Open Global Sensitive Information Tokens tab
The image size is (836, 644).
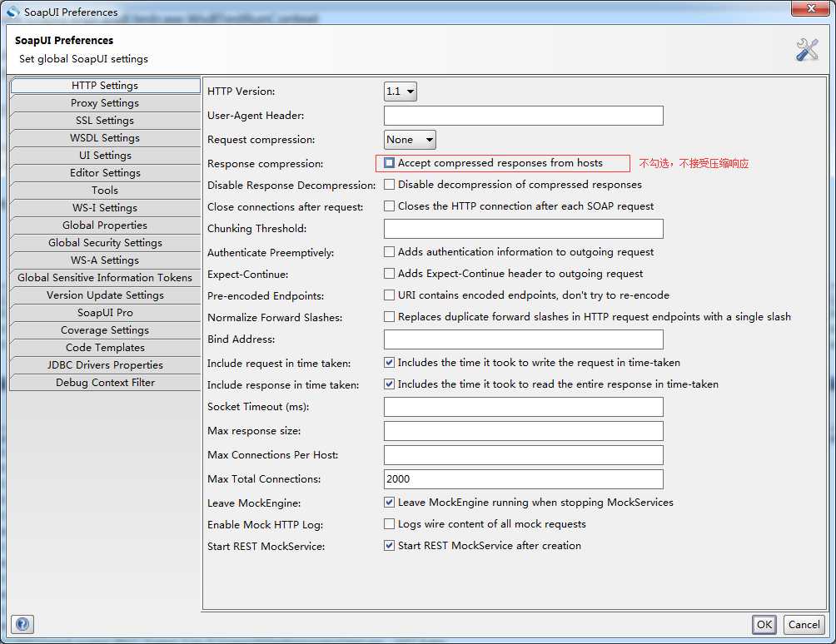105,278
